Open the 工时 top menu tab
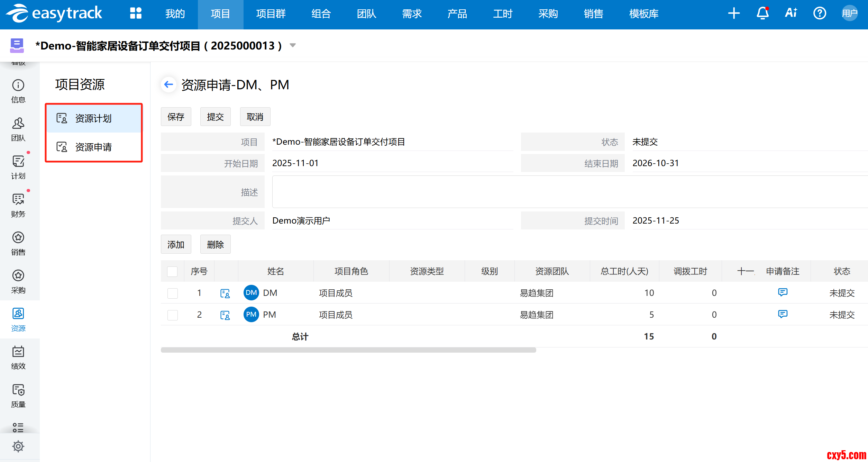 (x=502, y=14)
